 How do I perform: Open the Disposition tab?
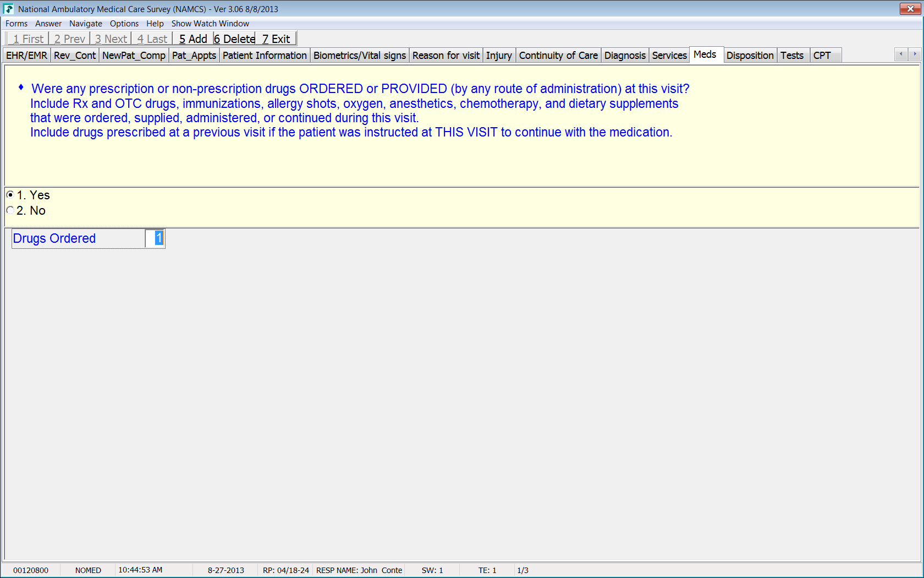[750, 56]
